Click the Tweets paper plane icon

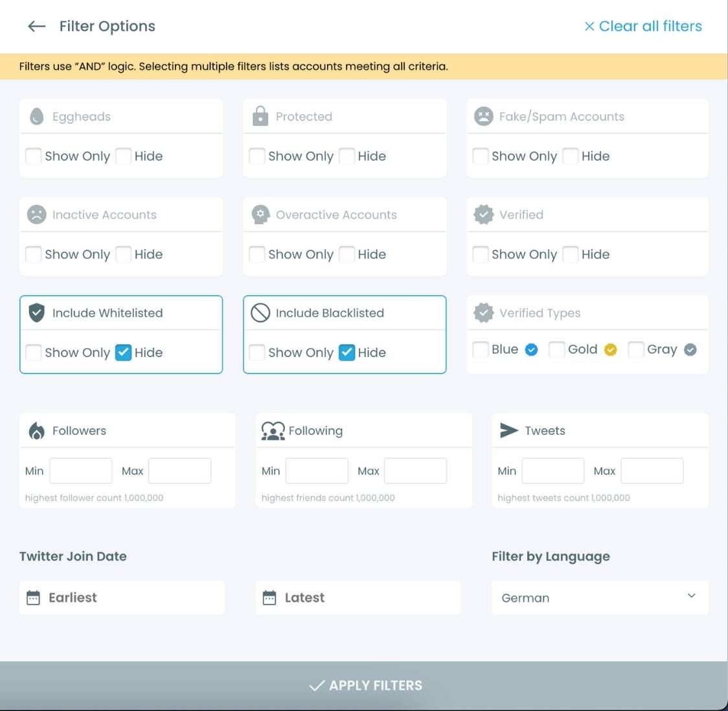click(x=510, y=430)
